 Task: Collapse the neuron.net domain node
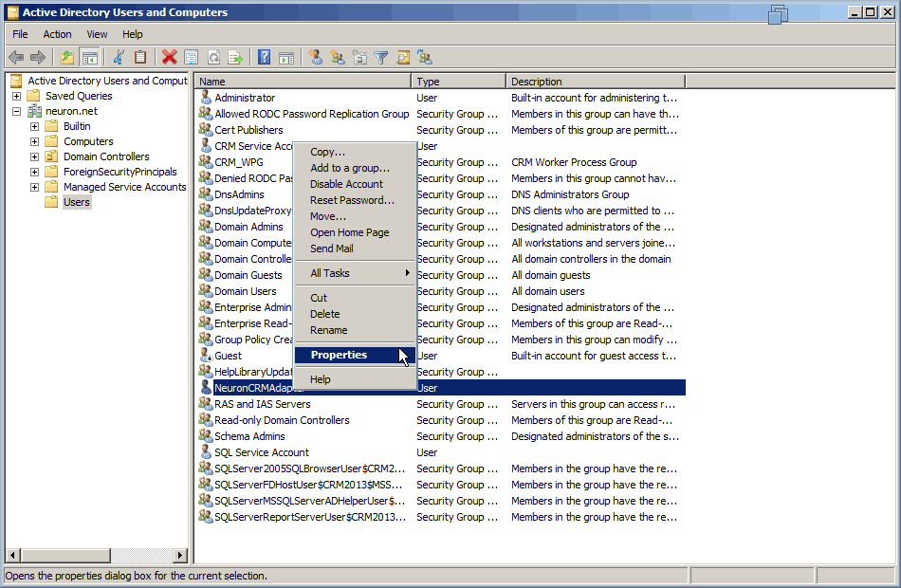coord(17,111)
